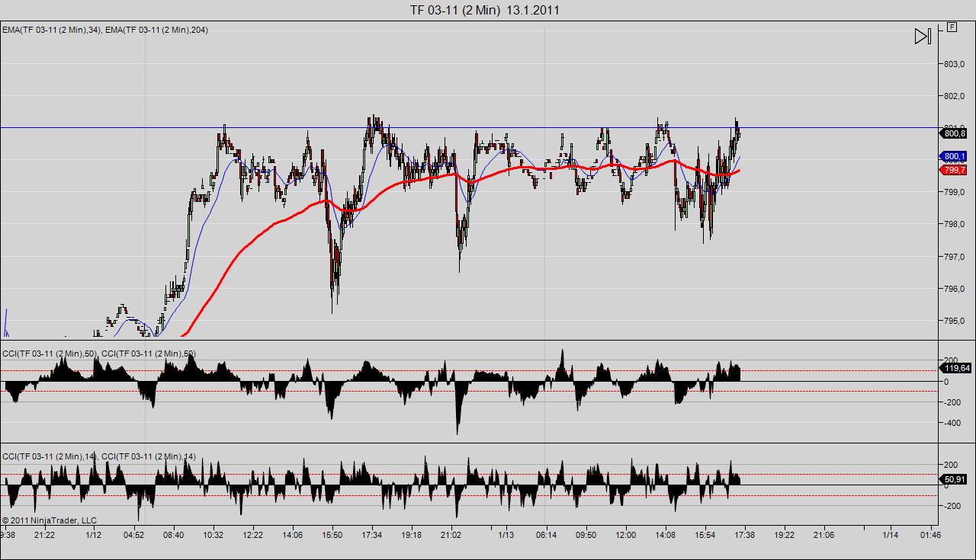This screenshot has height=560, width=976.
Task: Select the horizontal blue line at 801
Action: pyautogui.click(x=469, y=127)
